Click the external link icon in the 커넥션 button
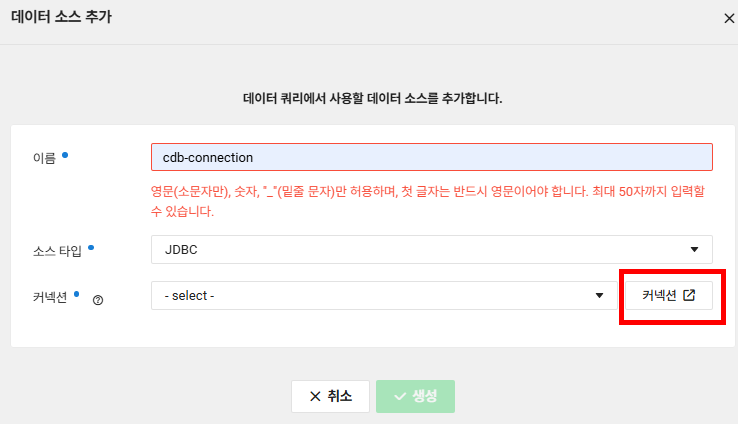The height and width of the screenshot is (424, 738). tap(689, 295)
